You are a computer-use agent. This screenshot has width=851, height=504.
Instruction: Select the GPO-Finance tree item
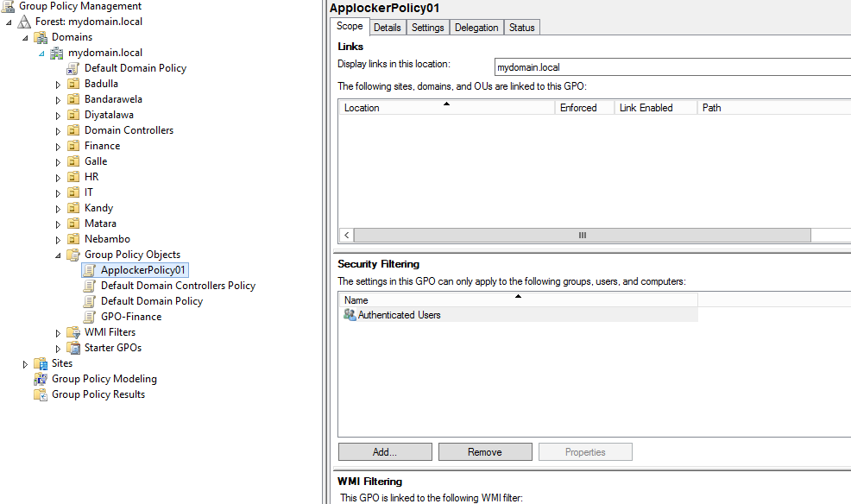[131, 317]
